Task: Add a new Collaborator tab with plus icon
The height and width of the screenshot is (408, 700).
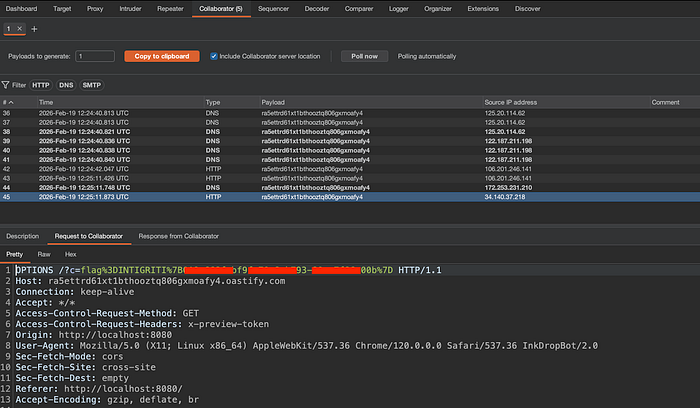Action: (x=34, y=29)
